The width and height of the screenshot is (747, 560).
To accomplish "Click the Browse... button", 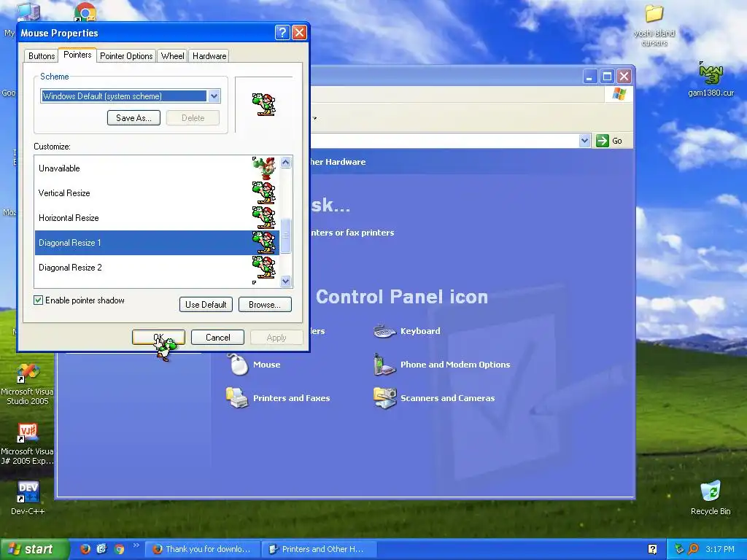I will pyautogui.click(x=265, y=305).
